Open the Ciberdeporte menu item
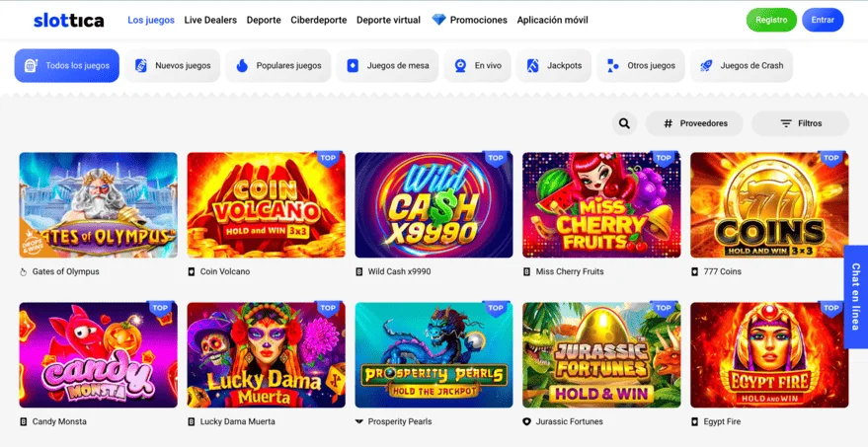The width and height of the screenshot is (868, 447). pyautogui.click(x=318, y=20)
